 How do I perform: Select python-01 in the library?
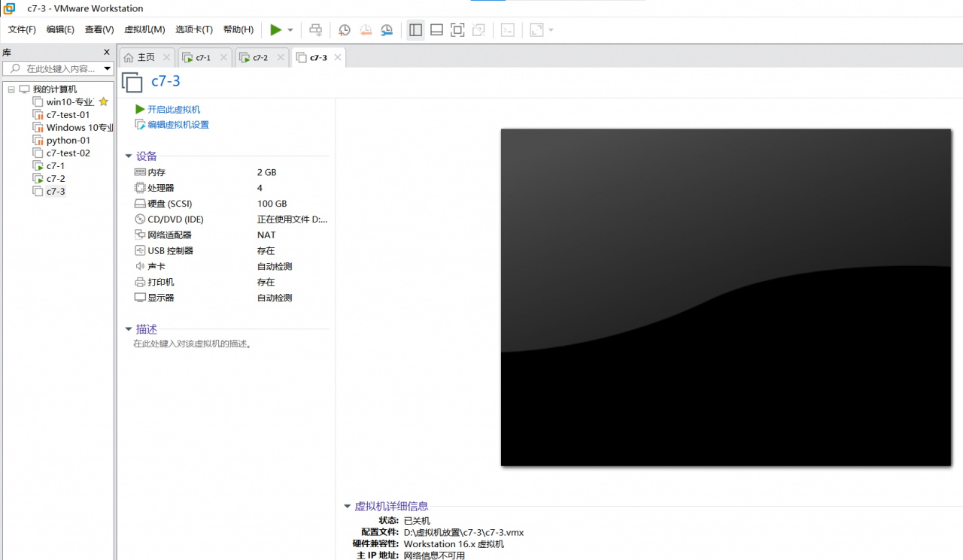(68, 141)
